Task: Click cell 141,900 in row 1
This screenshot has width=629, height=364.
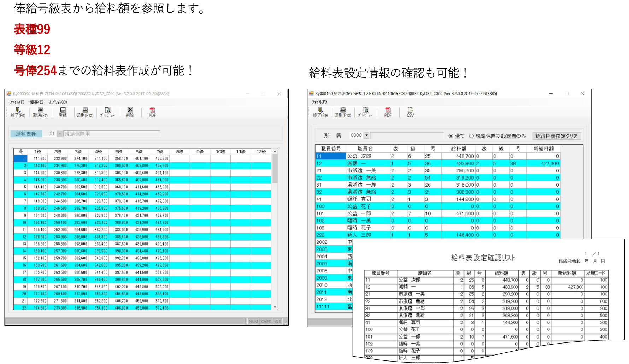Action: pos(38,159)
